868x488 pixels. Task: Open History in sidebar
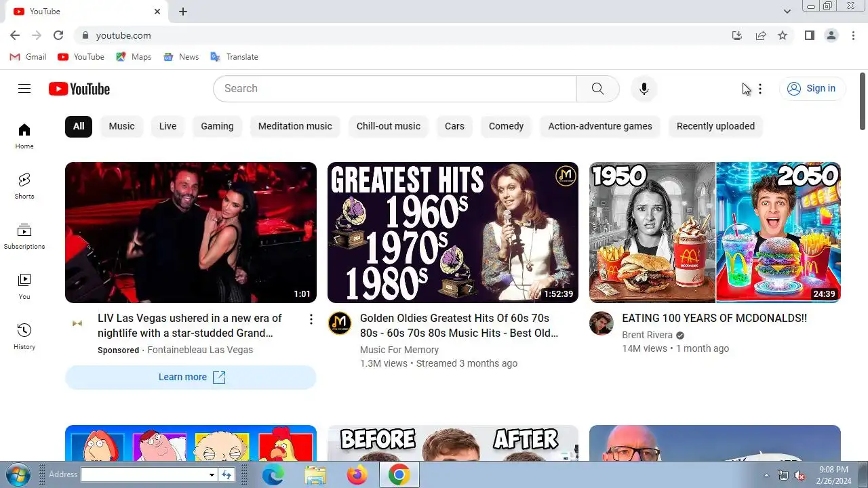(24, 336)
